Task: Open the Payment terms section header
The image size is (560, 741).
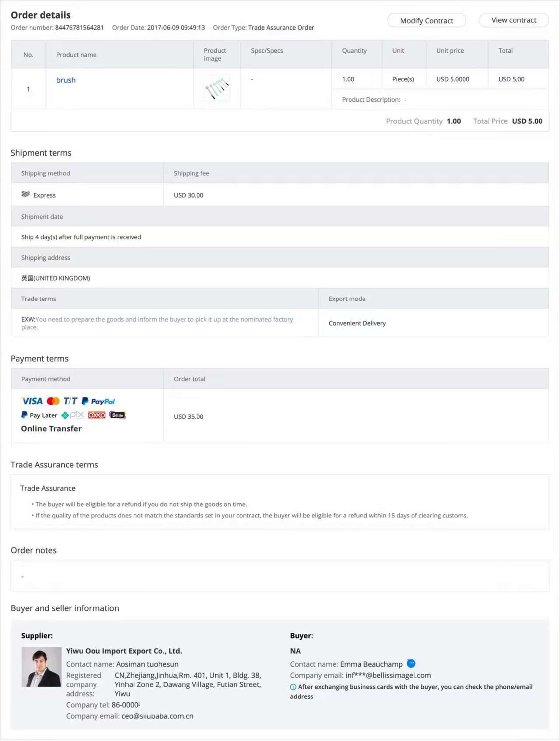Action: [39, 358]
